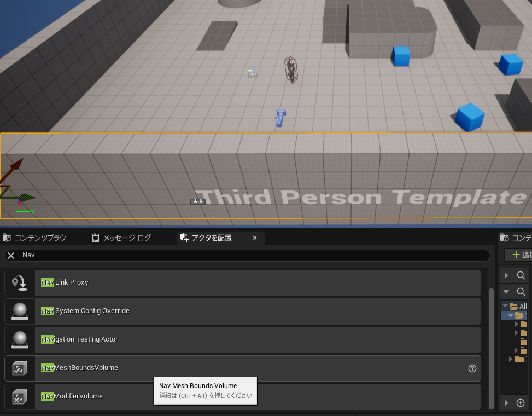Expand the collapsed section arrow beside upper search icon
The image size is (532, 416).
pyautogui.click(x=506, y=275)
